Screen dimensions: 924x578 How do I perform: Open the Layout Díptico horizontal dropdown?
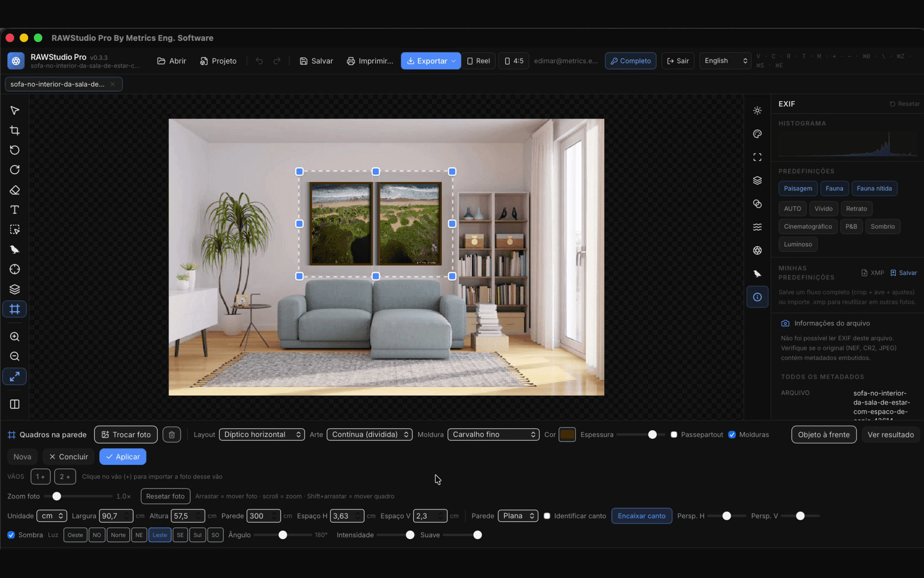[262, 434]
